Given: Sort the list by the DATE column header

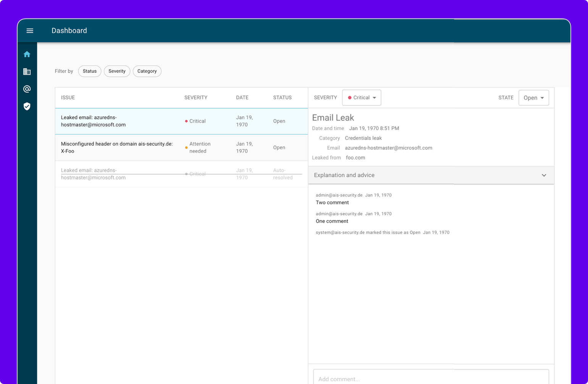Looking at the screenshot, I should [242, 97].
